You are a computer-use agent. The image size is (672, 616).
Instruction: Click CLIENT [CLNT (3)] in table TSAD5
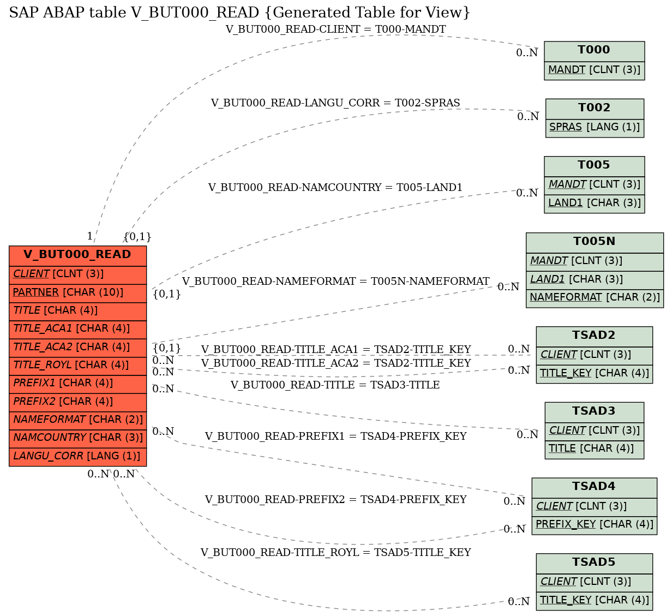coord(595,582)
